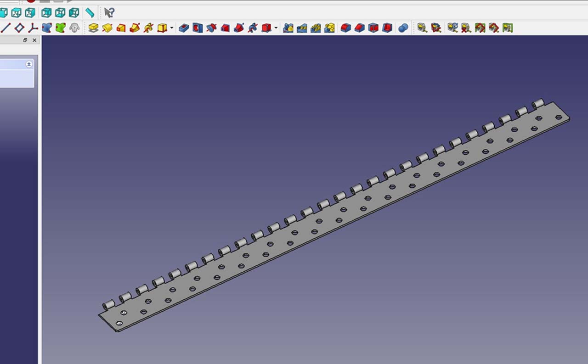Image resolution: width=588 pixels, height=364 pixels.
Task: Create a datum line
Action: 6,28
